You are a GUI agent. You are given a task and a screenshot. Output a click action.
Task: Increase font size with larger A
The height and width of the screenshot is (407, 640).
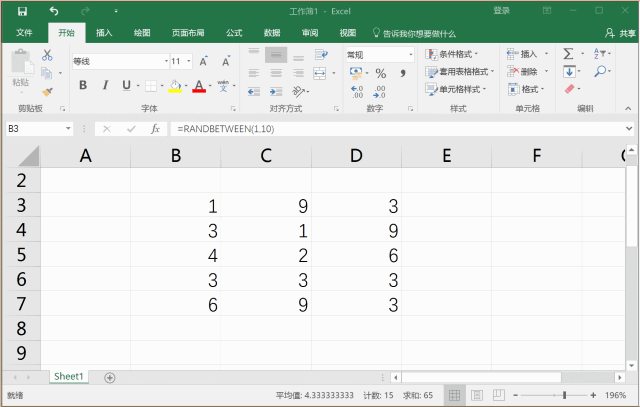pos(203,61)
